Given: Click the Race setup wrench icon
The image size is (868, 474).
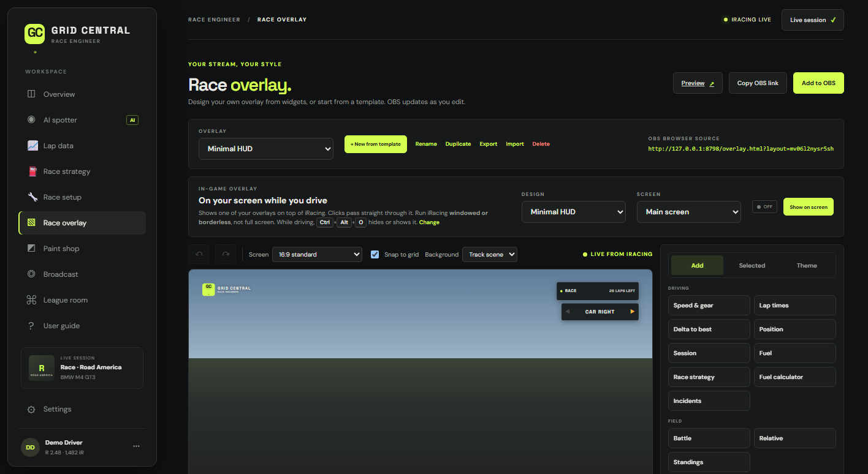Looking at the screenshot, I should 32,197.
